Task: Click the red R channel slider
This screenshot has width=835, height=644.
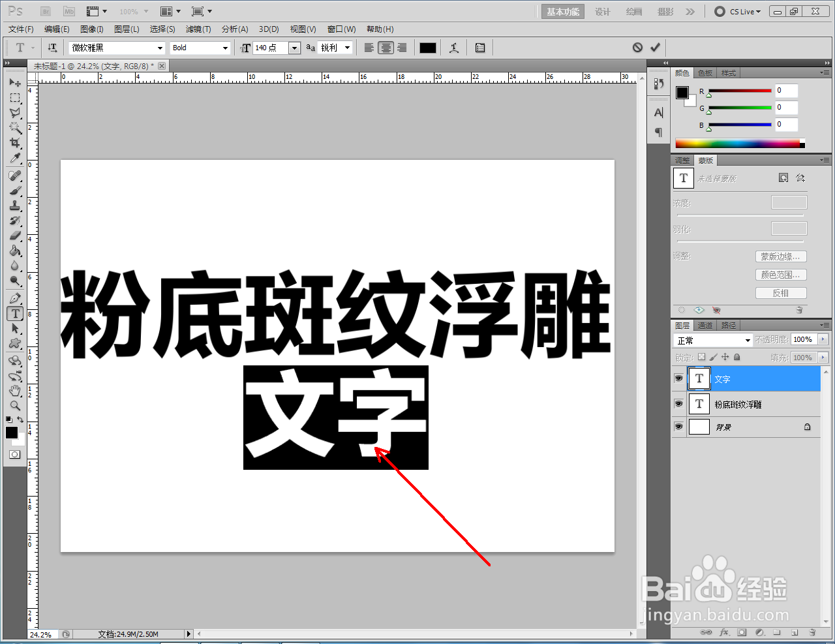Action: (x=740, y=91)
